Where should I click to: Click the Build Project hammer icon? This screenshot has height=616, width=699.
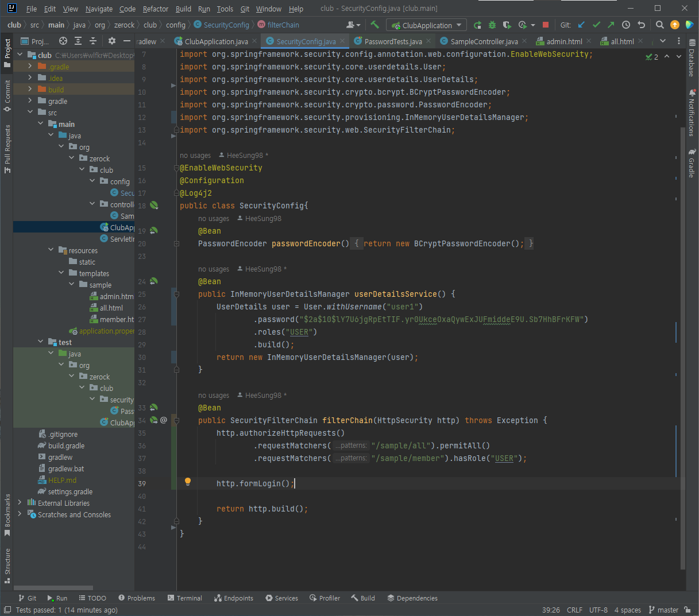[374, 25]
